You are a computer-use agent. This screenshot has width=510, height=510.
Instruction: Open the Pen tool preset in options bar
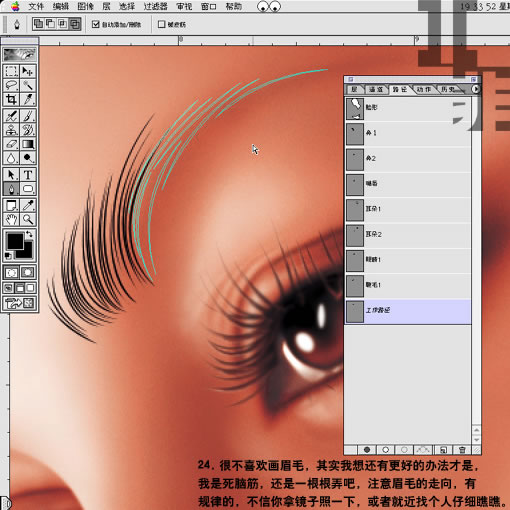pos(17,24)
